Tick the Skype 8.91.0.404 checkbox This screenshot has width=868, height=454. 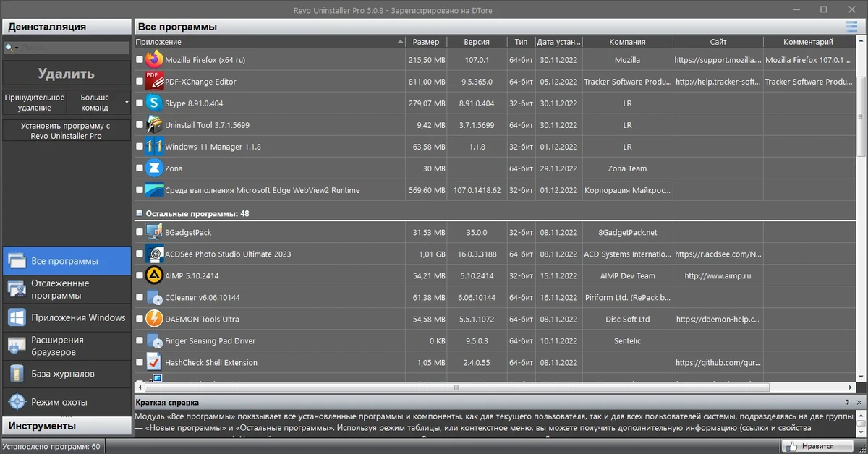pyautogui.click(x=140, y=103)
